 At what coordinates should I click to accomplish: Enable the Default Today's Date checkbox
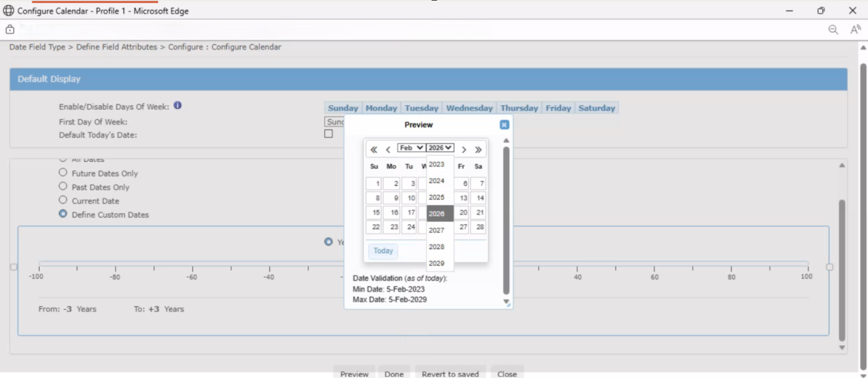coord(328,134)
